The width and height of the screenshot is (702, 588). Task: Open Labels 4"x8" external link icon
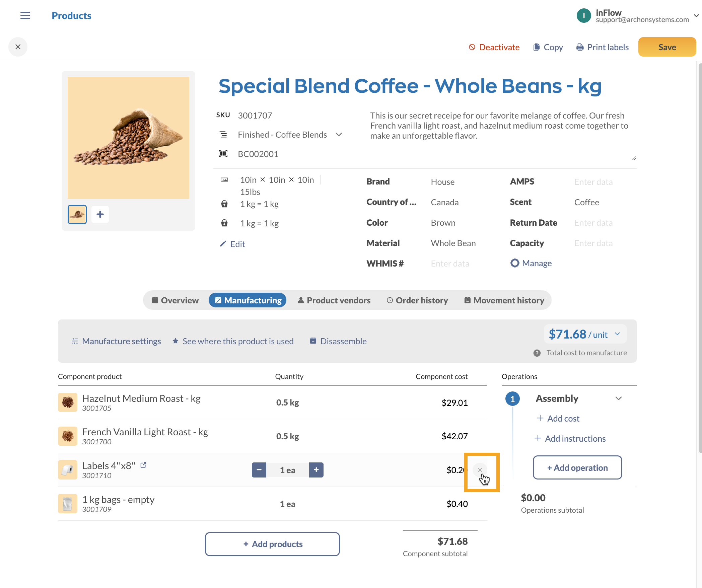tap(143, 465)
